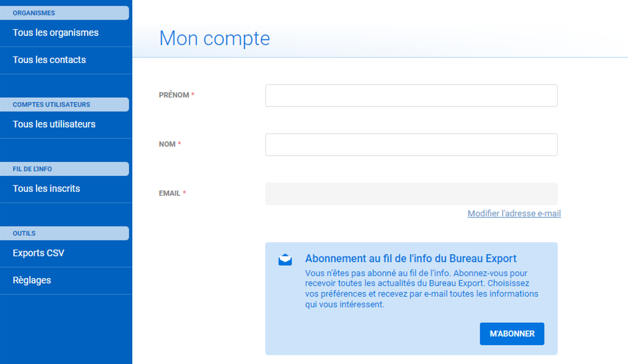
Task: Click the Prénom text field
Action: 411,96
